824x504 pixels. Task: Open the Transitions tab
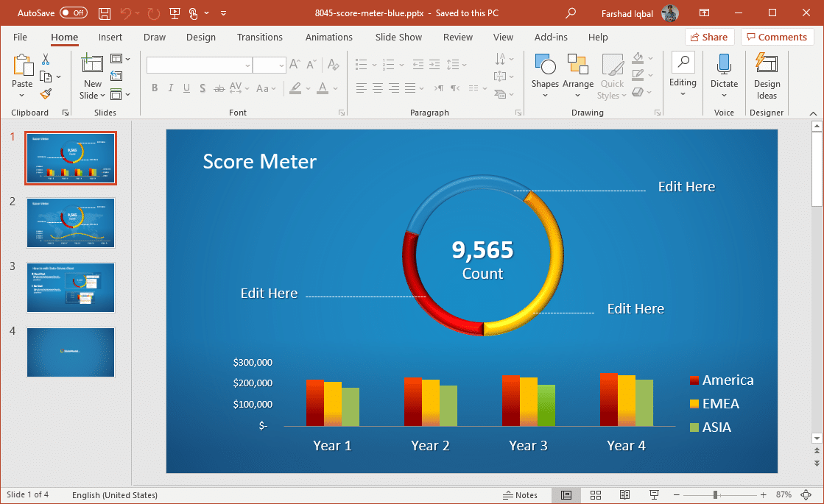tap(259, 38)
